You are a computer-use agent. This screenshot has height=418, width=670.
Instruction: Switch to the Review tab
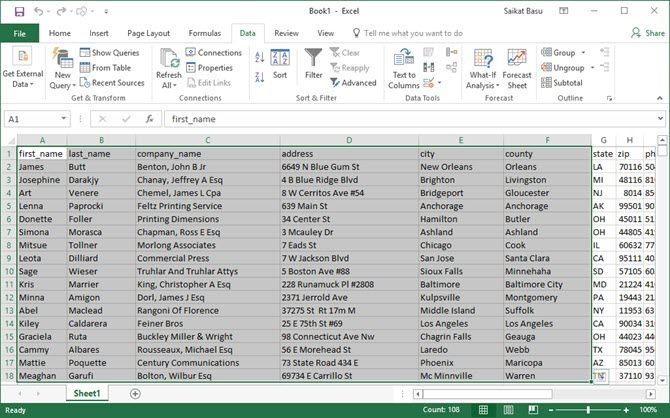point(286,33)
